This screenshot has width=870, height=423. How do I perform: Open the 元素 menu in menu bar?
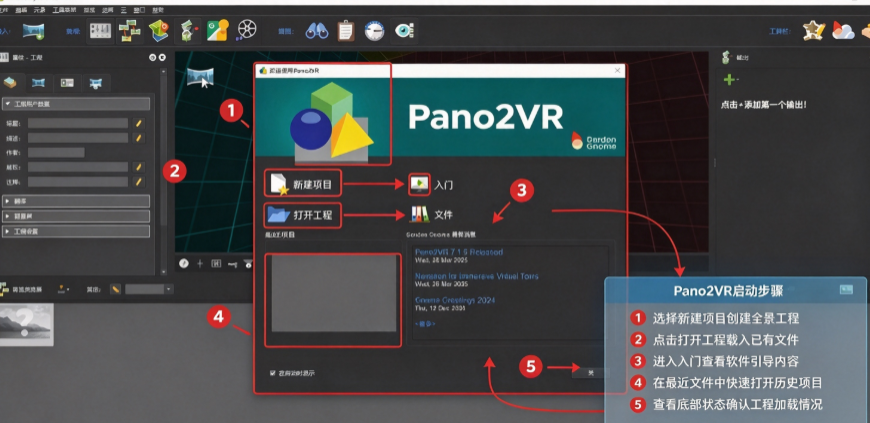pos(39,10)
